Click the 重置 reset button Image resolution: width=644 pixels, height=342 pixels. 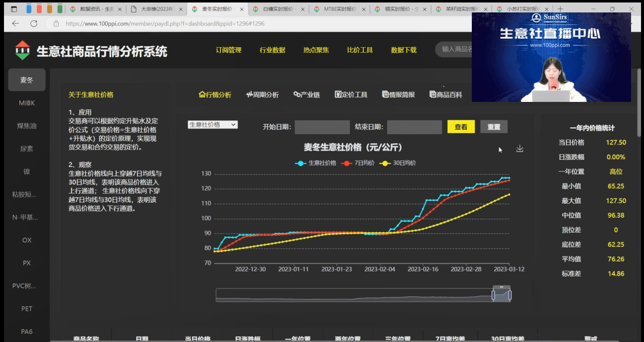494,127
